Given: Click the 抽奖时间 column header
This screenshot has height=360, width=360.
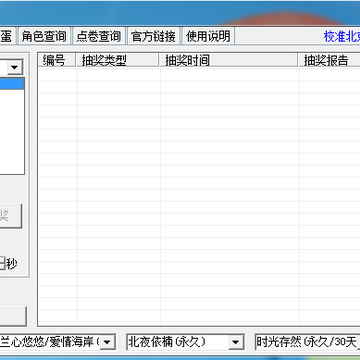Looking at the screenshot, I should click(229, 60).
